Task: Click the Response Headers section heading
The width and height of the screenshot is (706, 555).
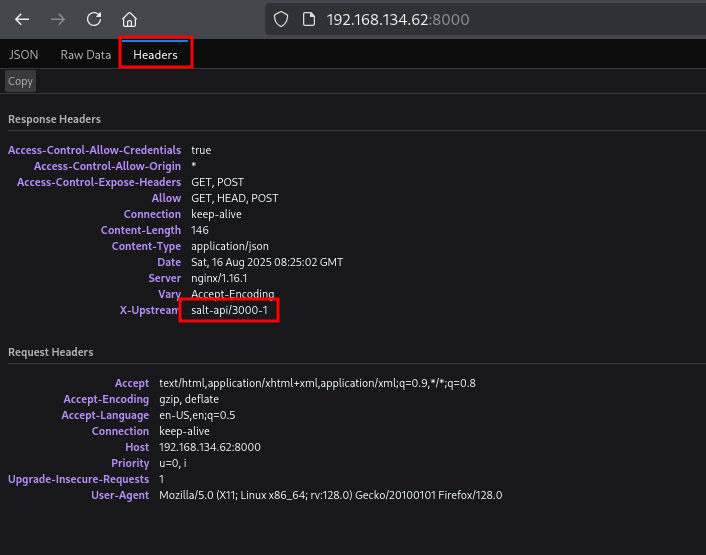Action: click(54, 119)
